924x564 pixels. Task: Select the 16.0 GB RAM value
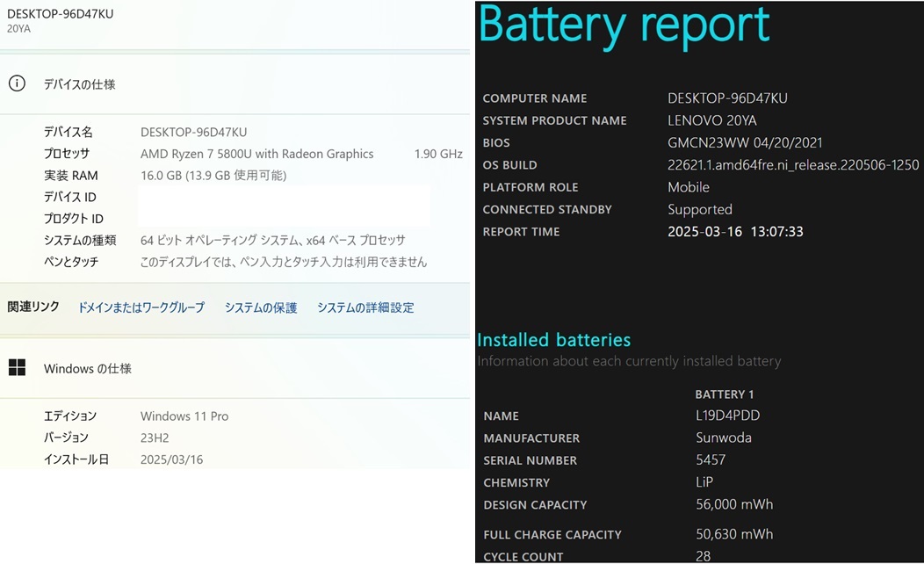click(213, 175)
